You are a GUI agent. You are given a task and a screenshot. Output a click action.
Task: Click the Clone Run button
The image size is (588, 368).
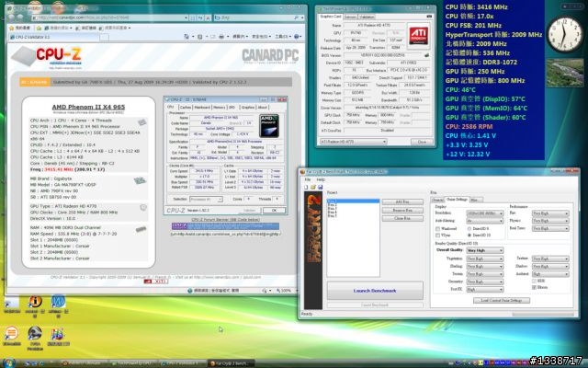coord(402,218)
